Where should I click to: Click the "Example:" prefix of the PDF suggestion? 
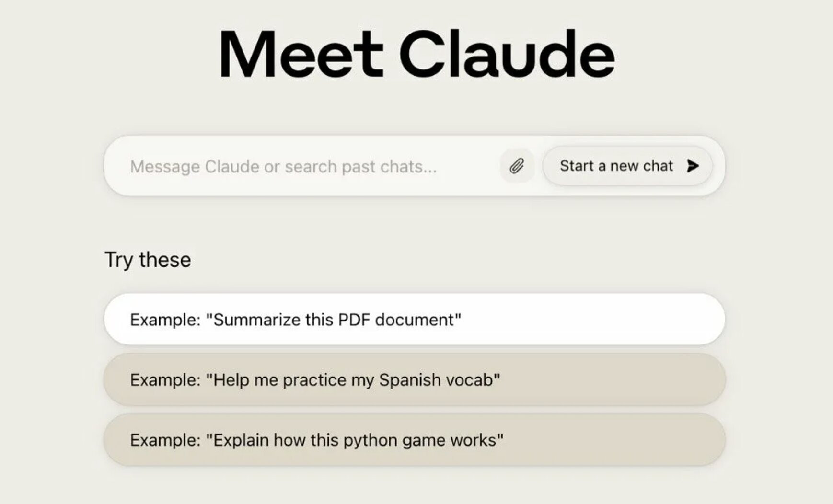click(x=165, y=320)
